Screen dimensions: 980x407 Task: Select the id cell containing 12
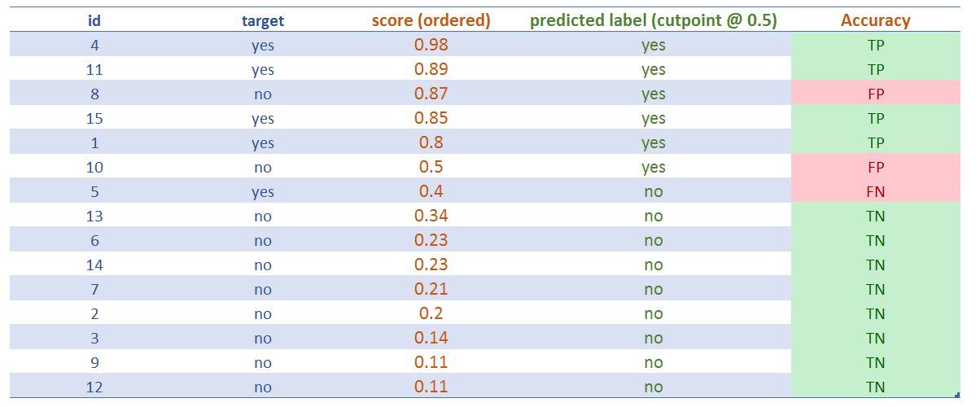[x=94, y=387]
